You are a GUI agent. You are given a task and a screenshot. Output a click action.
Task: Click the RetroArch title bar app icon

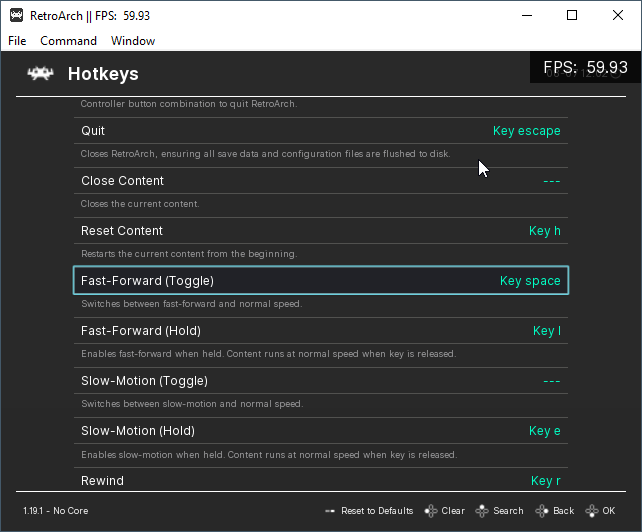click(16, 16)
